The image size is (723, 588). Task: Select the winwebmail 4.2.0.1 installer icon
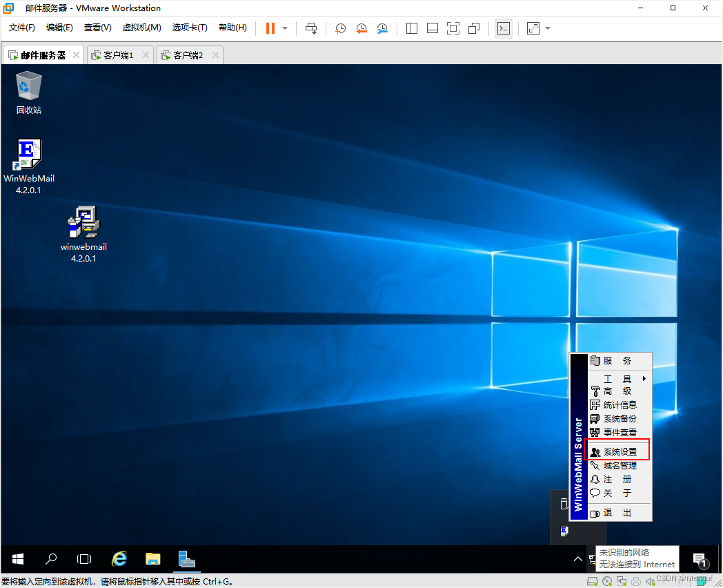pyautogui.click(x=83, y=234)
